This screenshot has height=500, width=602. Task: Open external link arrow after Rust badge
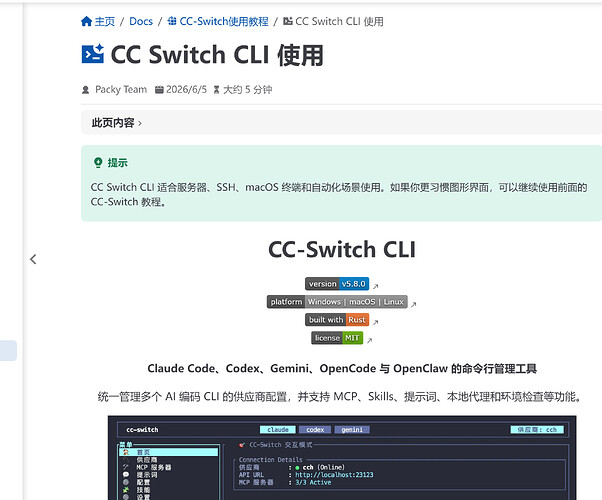pyautogui.click(x=376, y=322)
